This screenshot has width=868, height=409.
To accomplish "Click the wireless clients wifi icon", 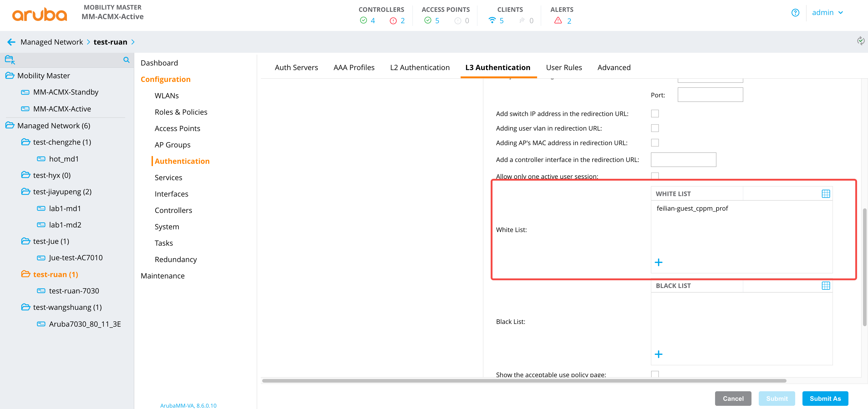I will 492,20.
